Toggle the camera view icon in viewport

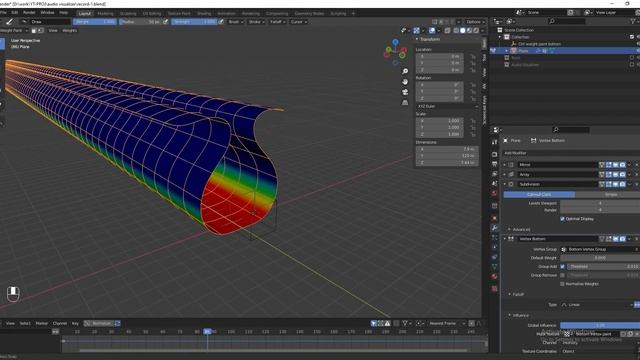tap(405, 92)
